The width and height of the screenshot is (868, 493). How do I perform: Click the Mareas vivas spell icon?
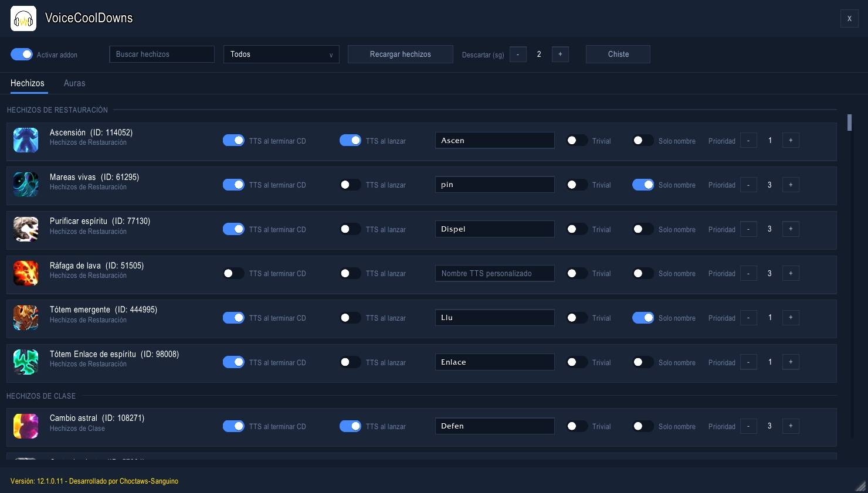[x=26, y=185]
